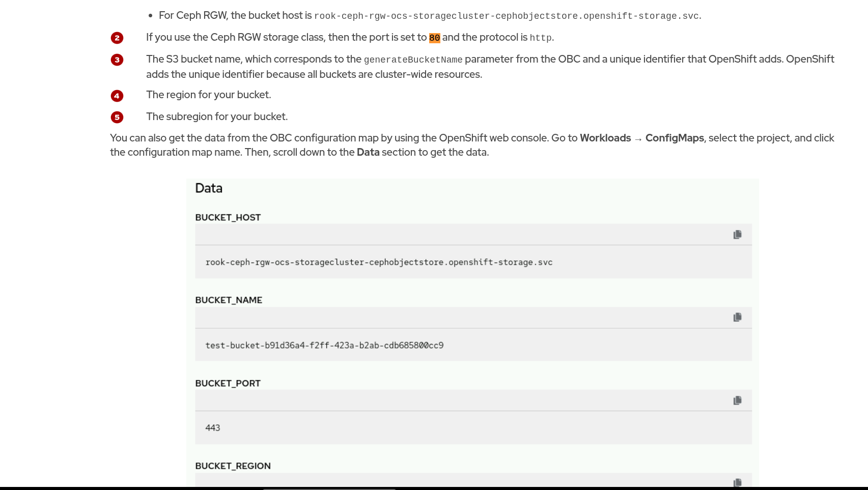Click the BUCKET_REGION label
The height and width of the screenshot is (490, 868).
pyautogui.click(x=233, y=466)
